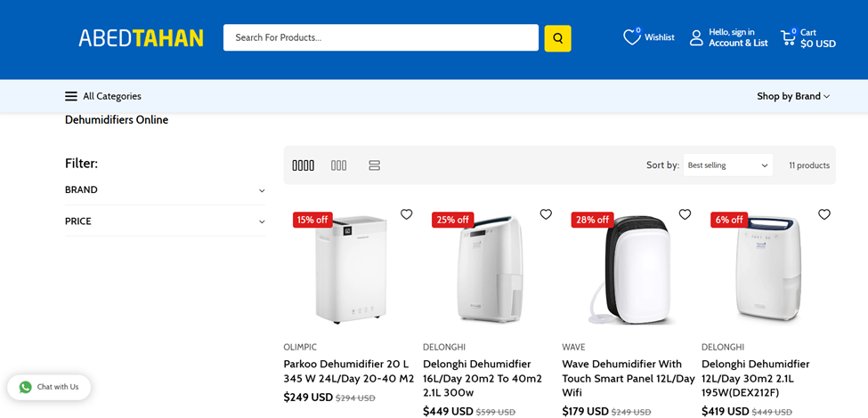This screenshot has width=868, height=418.
Task: Expand the PRICE filter section
Action: pyautogui.click(x=165, y=221)
